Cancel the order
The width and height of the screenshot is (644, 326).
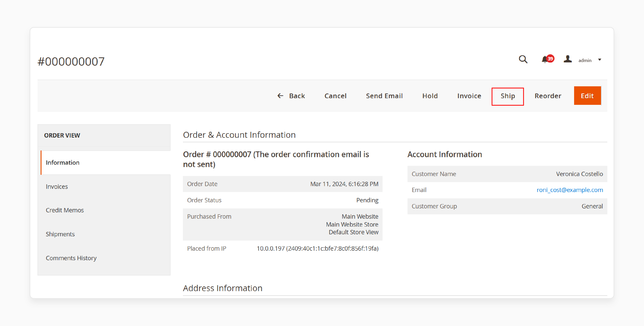(335, 96)
